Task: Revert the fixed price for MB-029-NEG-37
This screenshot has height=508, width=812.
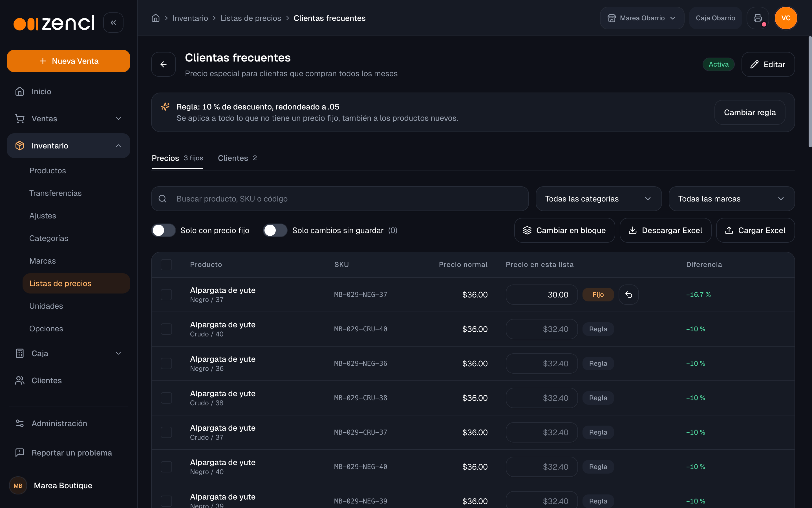Action: (x=628, y=295)
